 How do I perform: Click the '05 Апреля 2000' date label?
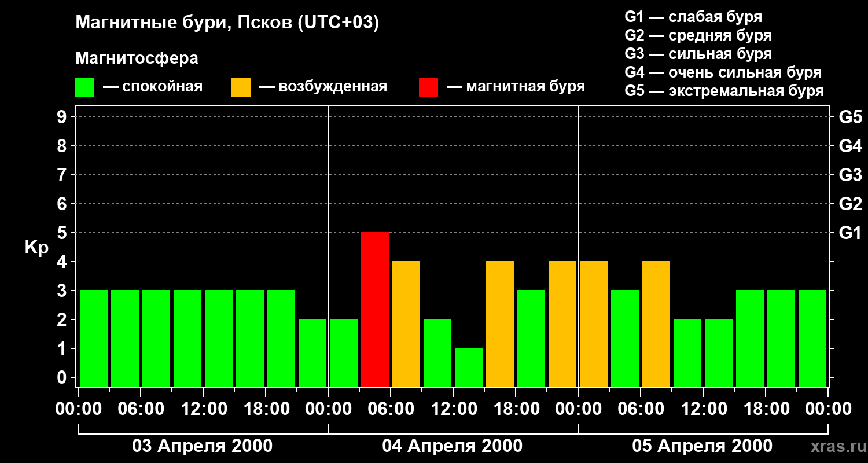coord(703,446)
